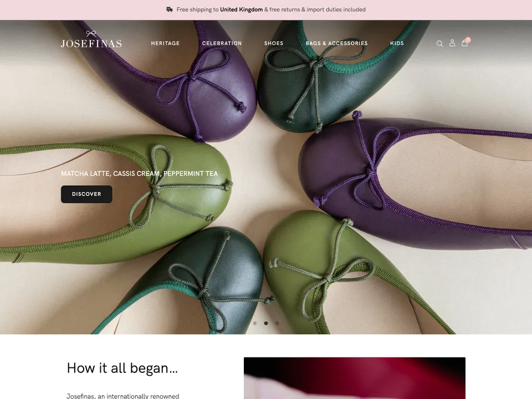Screen dimensions: 532x399
Task: Click the 'Josefinas, an internationally renowned' paragraph
Action: pyautogui.click(x=123, y=396)
